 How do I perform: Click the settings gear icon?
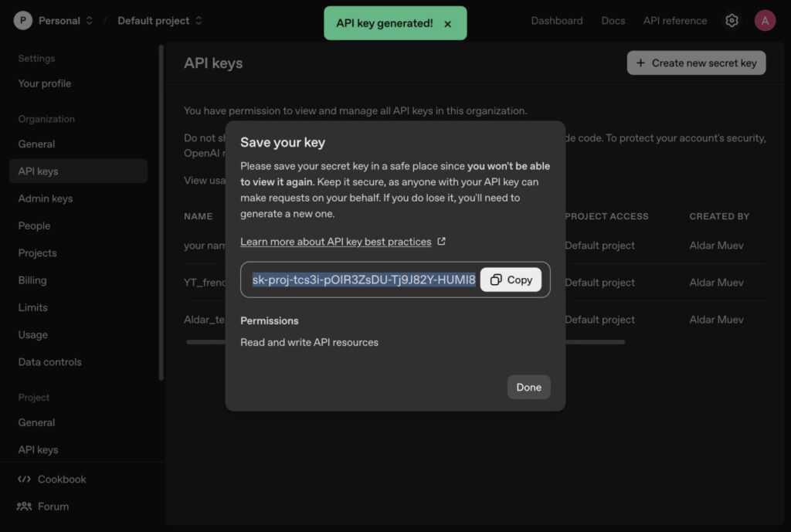tap(732, 21)
